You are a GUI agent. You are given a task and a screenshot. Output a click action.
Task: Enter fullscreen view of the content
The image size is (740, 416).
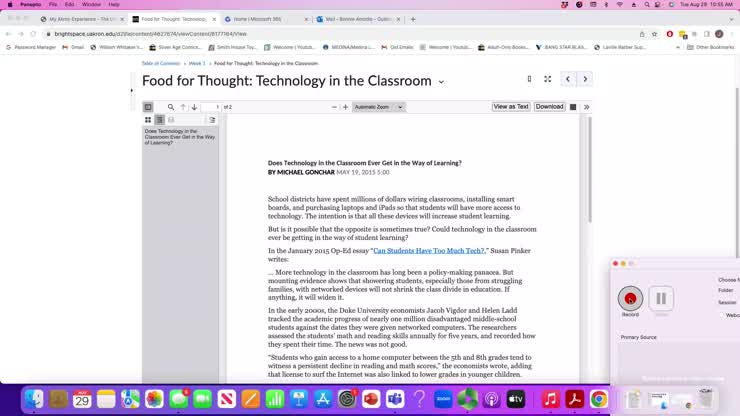click(547, 79)
